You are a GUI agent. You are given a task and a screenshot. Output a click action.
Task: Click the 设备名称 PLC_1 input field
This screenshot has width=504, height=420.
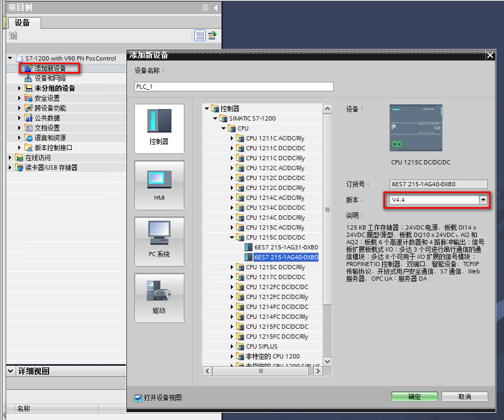coord(233,87)
